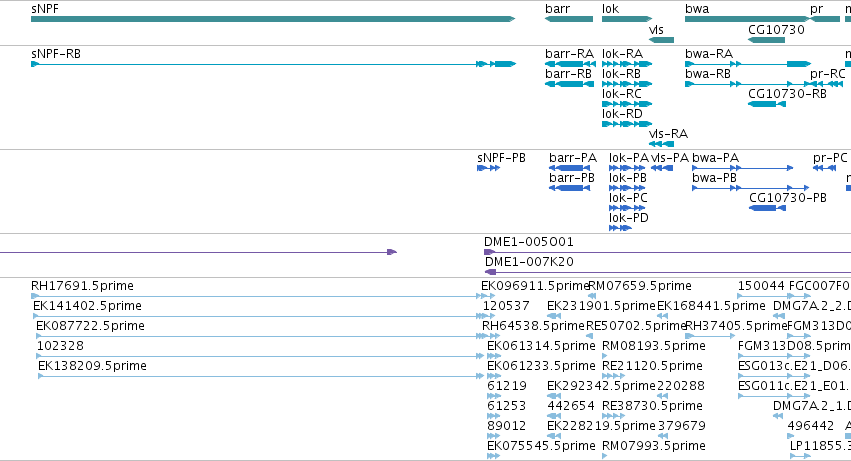Image resolution: width=851 pixels, height=461 pixels.
Task: Click EST RM08193.5prime
Action: pos(654,346)
